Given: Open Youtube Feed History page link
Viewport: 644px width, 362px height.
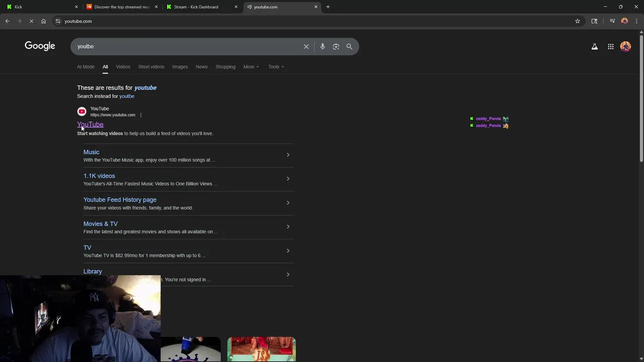Looking at the screenshot, I should [120, 200].
